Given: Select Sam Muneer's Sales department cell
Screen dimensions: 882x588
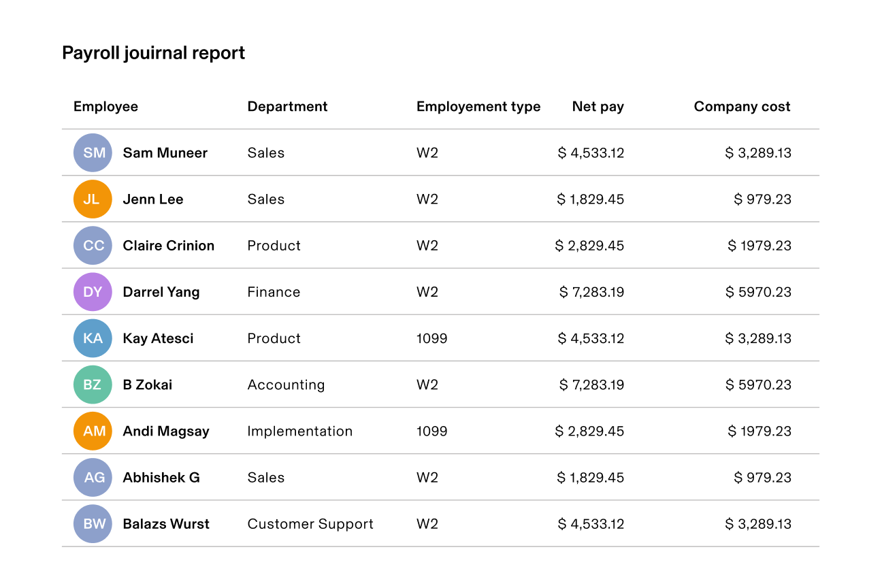Looking at the screenshot, I should 265,152.
